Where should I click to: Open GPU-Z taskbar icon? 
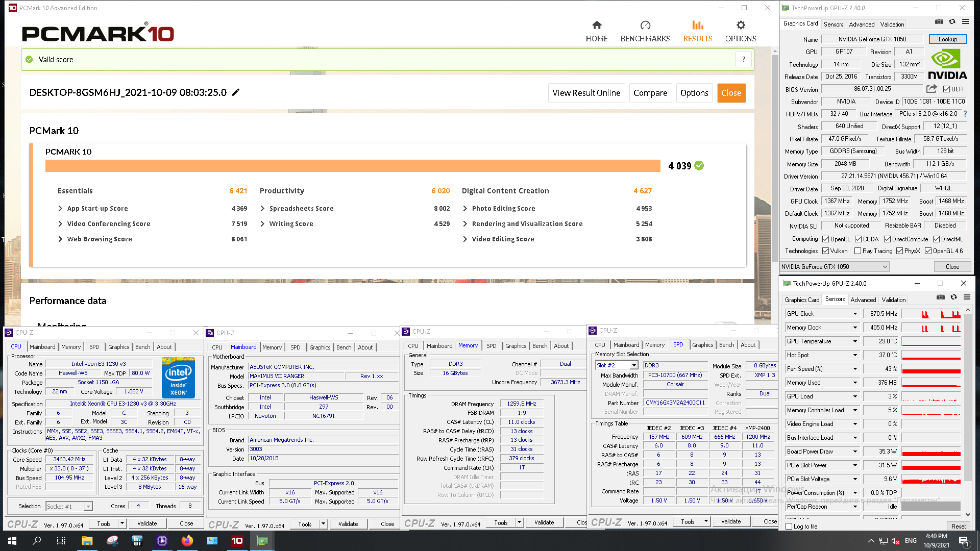262,541
